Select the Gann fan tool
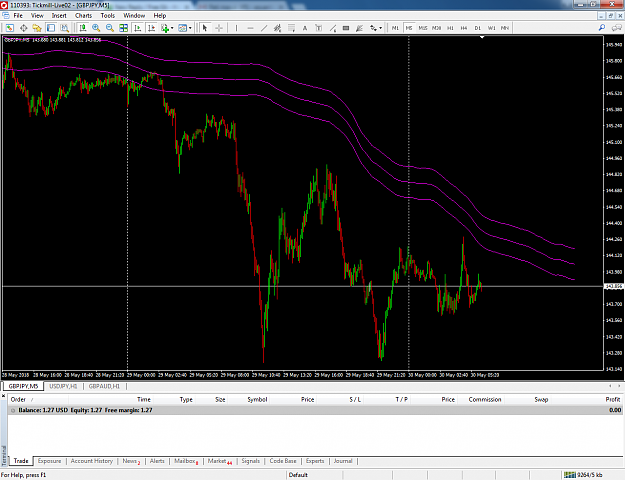Viewport: 625px width, 480px height. (360, 28)
